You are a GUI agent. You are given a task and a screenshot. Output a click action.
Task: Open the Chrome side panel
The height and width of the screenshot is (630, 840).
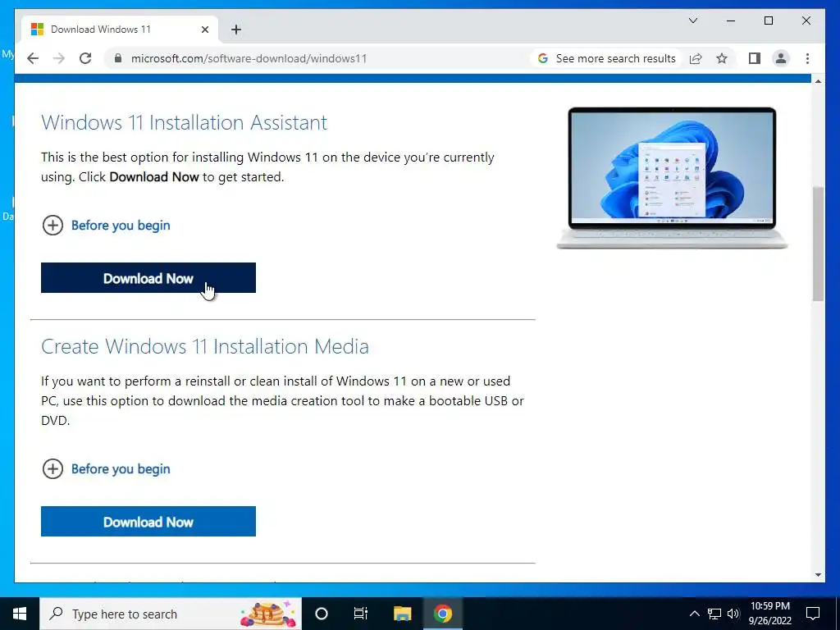755,58
